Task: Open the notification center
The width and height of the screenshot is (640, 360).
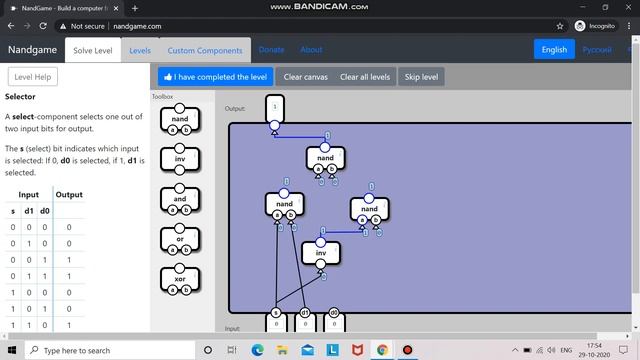Action: click(x=623, y=350)
